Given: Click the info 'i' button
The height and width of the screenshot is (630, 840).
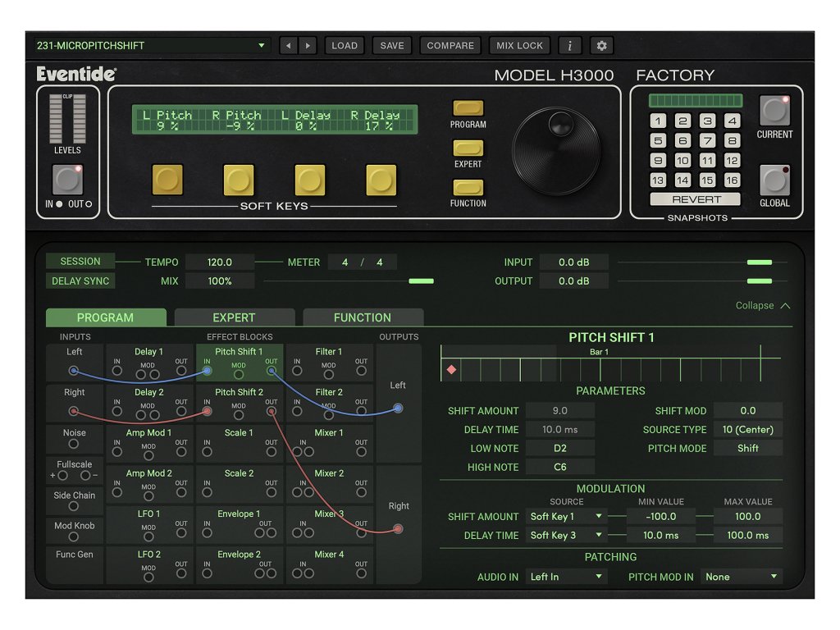Looking at the screenshot, I should pyautogui.click(x=570, y=46).
